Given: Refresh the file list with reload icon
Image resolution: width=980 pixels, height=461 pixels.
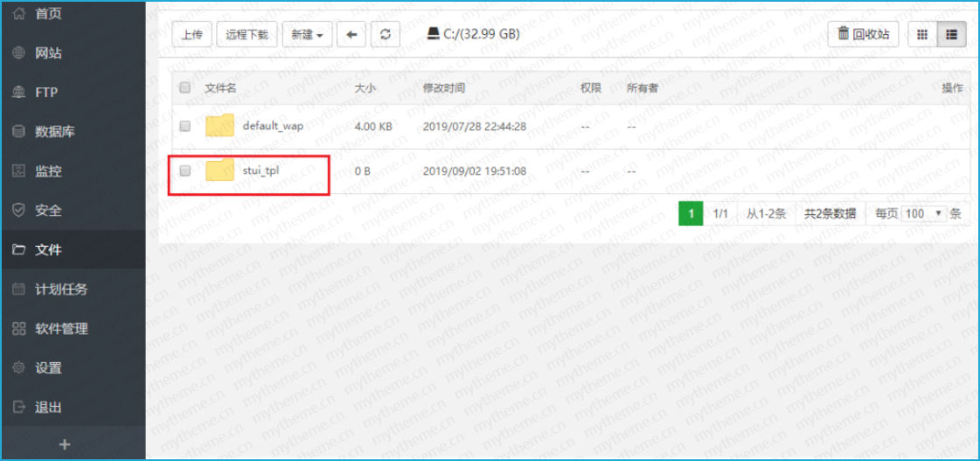Looking at the screenshot, I should pos(386,35).
